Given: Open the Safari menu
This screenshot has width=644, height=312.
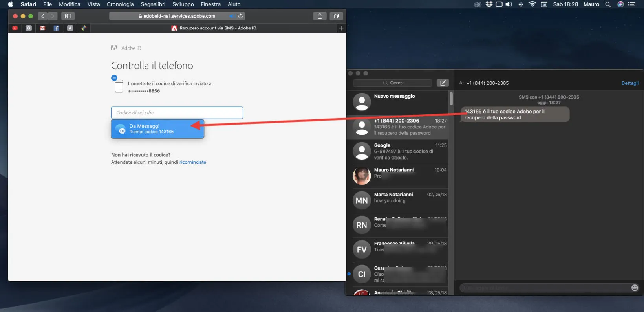Looking at the screenshot, I should click(29, 4).
